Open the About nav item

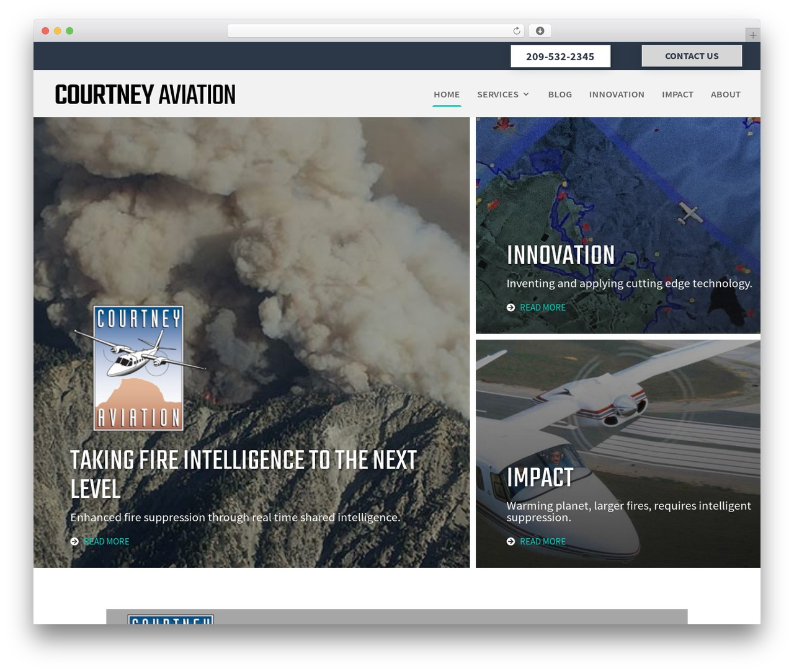pyautogui.click(x=726, y=94)
